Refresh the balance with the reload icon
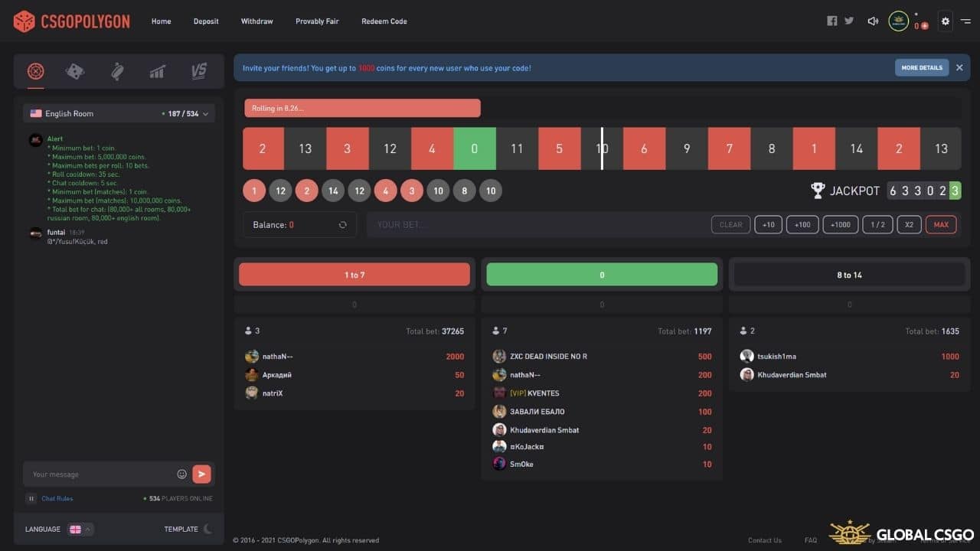The image size is (980, 551). point(343,225)
